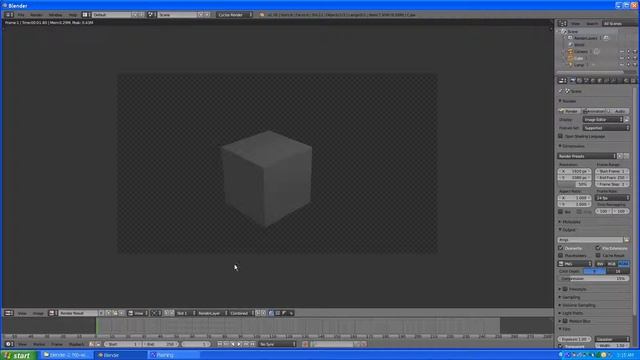Enable Open Shading Language checkbox

[560, 136]
